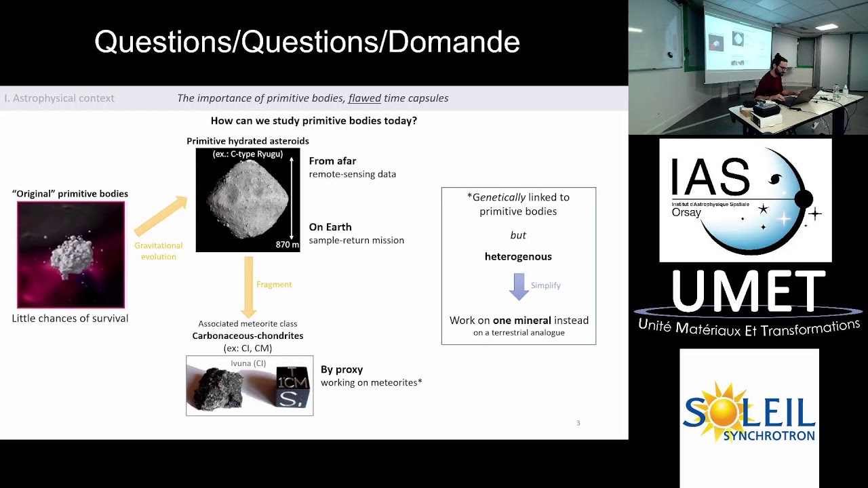Click 'on a terrestrial analogue' text
The image size is (868, 488).
point(519,333)
